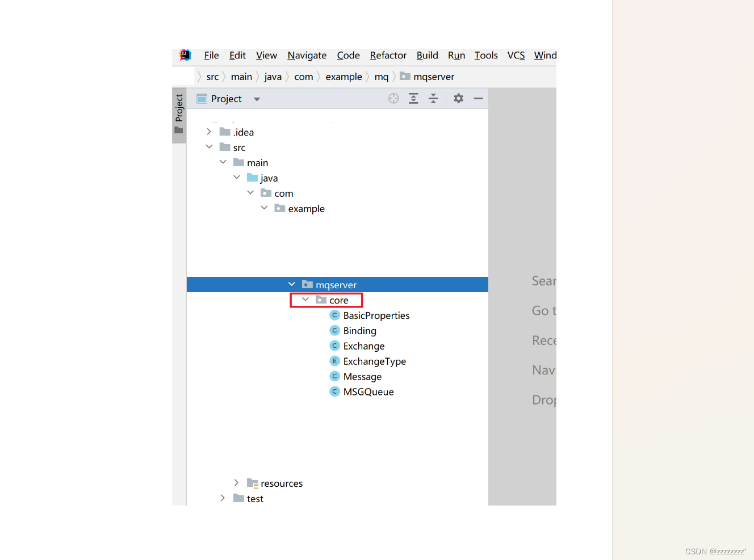Open the Run menu
754x560 pixels.
tap(456, 55)
